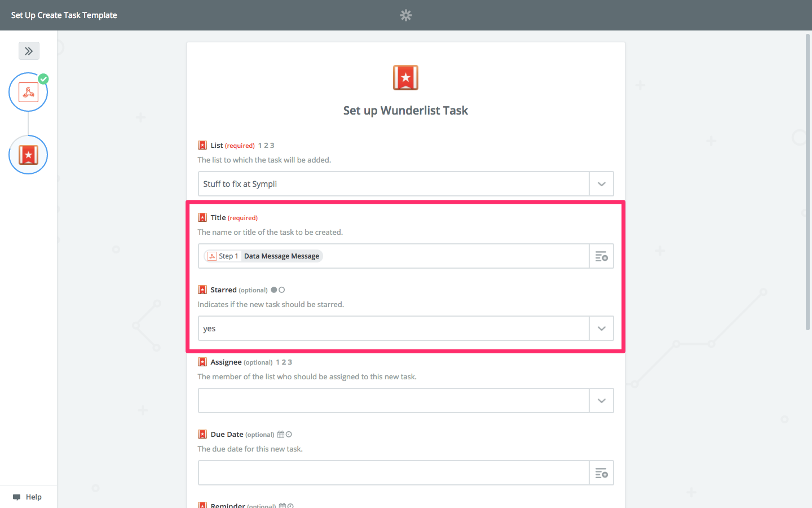Click the Assignee field chevron arrow
812x508 pixels.
coord(602,401)
